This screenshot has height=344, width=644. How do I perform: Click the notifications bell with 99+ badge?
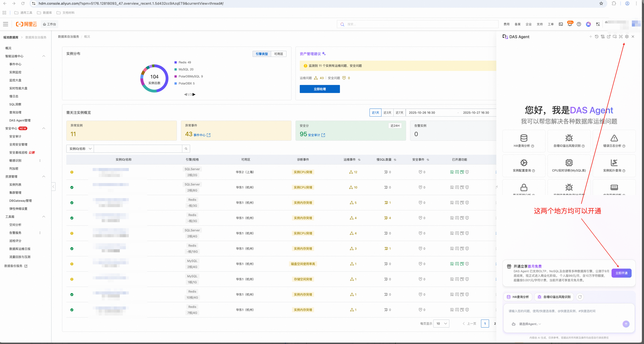(570, 24)
